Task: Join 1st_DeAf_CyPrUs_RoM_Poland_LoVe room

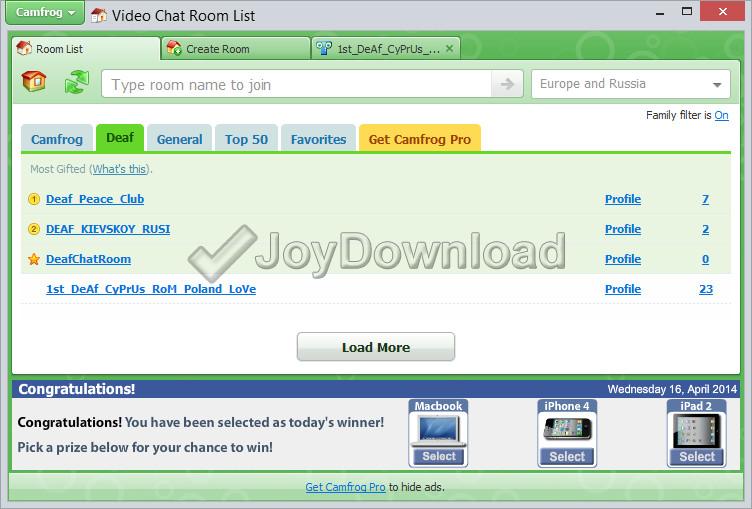Action: tap(151, 289)
